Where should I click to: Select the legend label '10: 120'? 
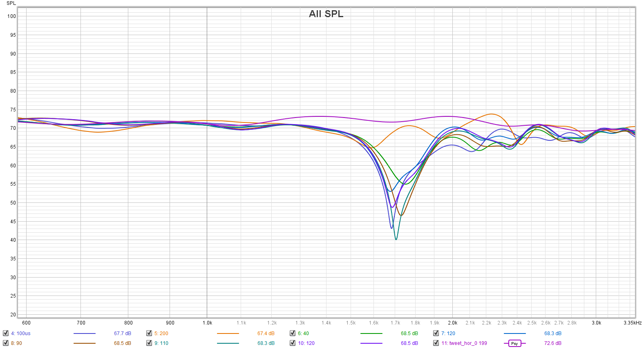point(306,343)
